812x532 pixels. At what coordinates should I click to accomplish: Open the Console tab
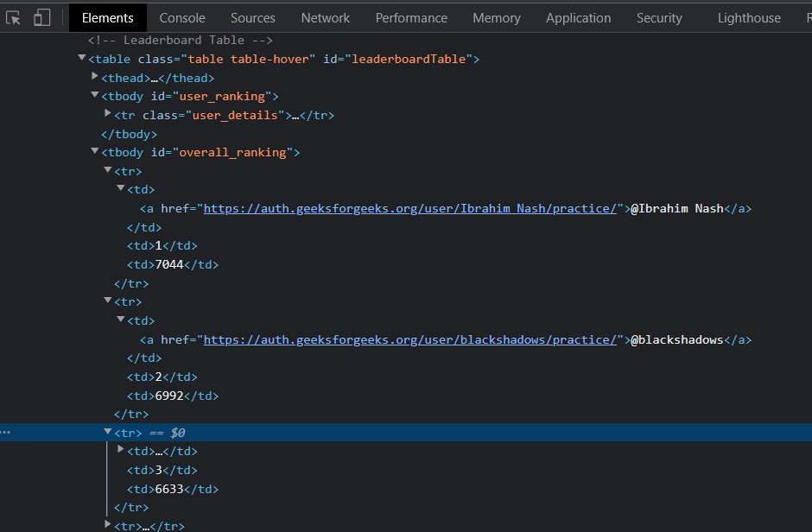tap(182, 18)
